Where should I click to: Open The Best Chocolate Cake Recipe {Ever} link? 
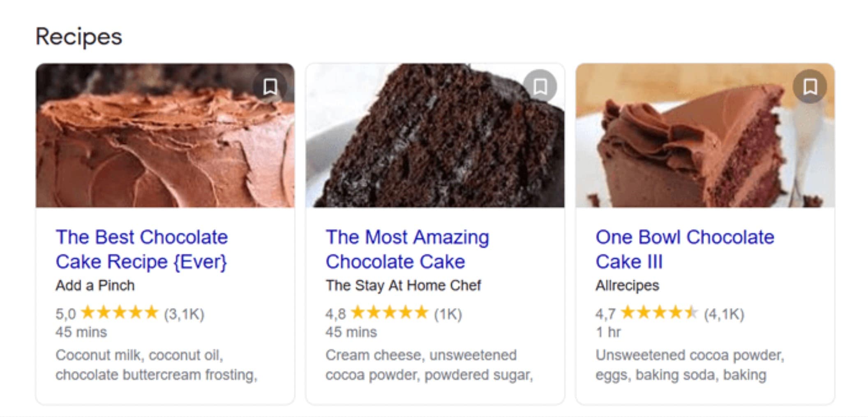coord(142,249)
